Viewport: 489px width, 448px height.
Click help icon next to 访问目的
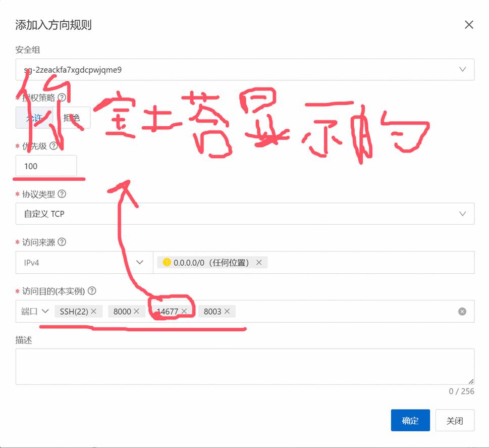click(92, 291)
